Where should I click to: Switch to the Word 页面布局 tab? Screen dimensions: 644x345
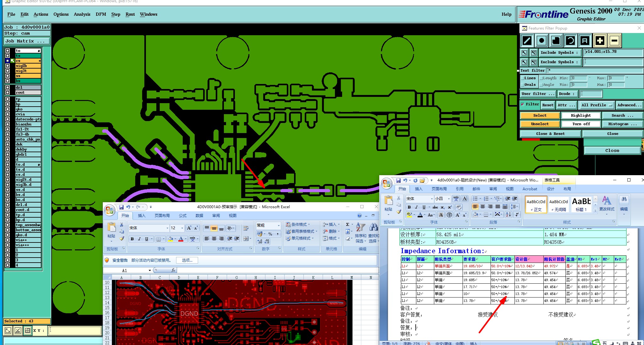click(439, 189)
